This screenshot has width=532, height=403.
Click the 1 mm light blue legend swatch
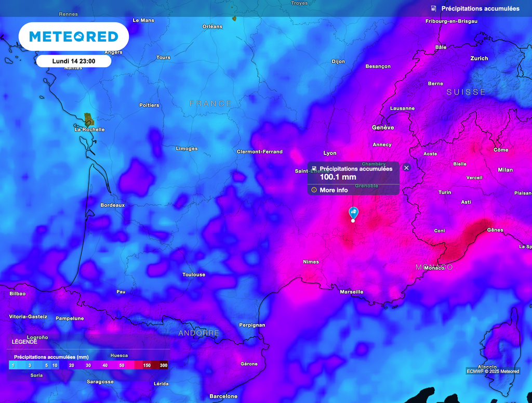(x=13, y=366)
